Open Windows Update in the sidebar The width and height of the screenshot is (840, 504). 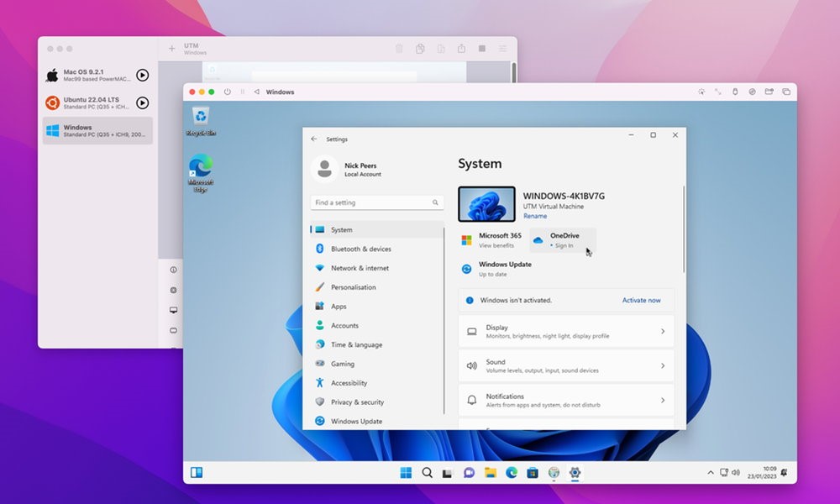tap(377, 421)
